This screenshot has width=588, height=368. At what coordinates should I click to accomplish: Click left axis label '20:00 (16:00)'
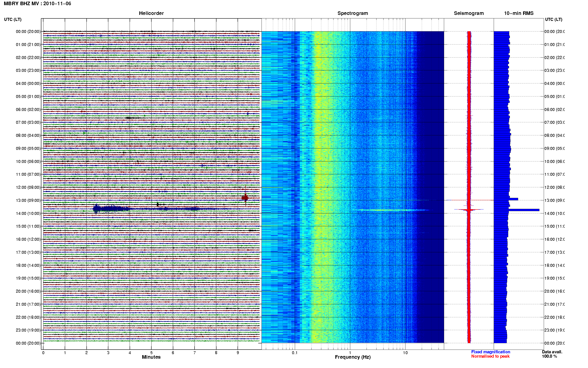(x=28, y=291)
